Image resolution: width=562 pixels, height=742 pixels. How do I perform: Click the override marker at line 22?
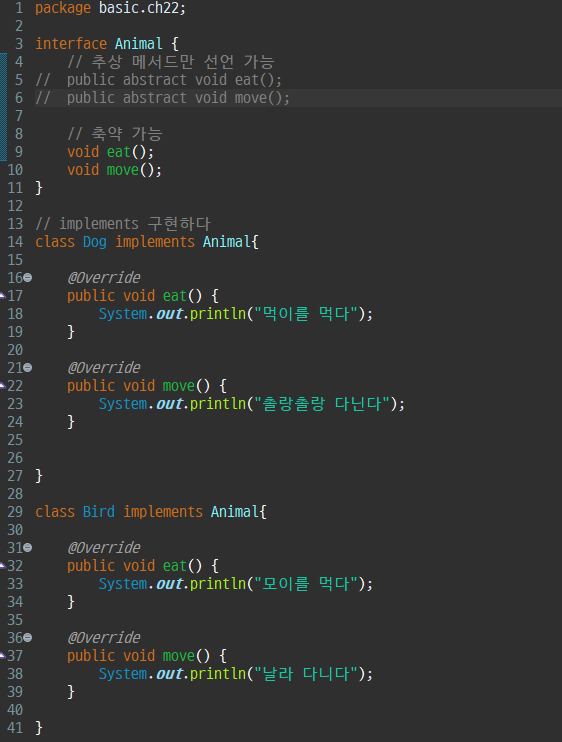[x=2, y=386]
